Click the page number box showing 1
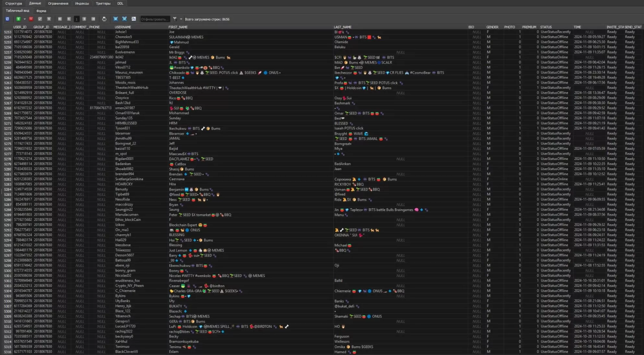The height and width of the screenshot is (355, 644). point(77,19)
